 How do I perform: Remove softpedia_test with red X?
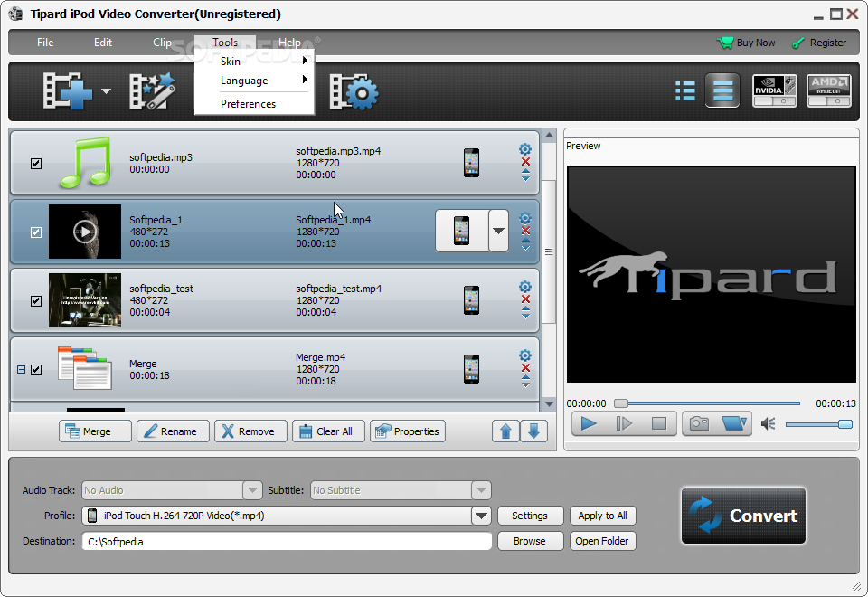[x=525, y=299]
